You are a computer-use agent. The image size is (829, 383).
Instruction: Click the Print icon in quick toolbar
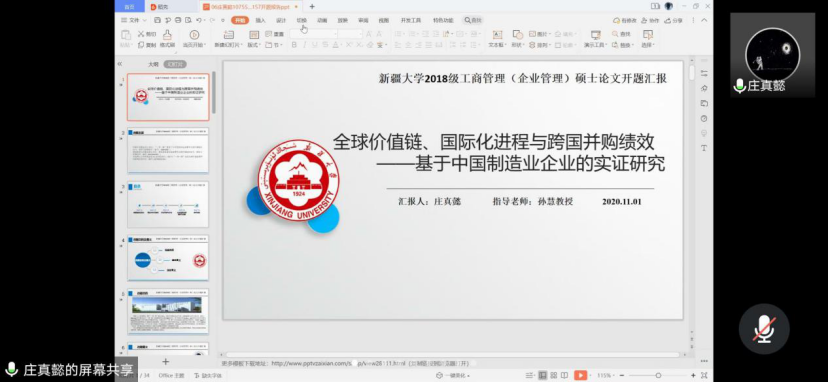tap(178, 20)
